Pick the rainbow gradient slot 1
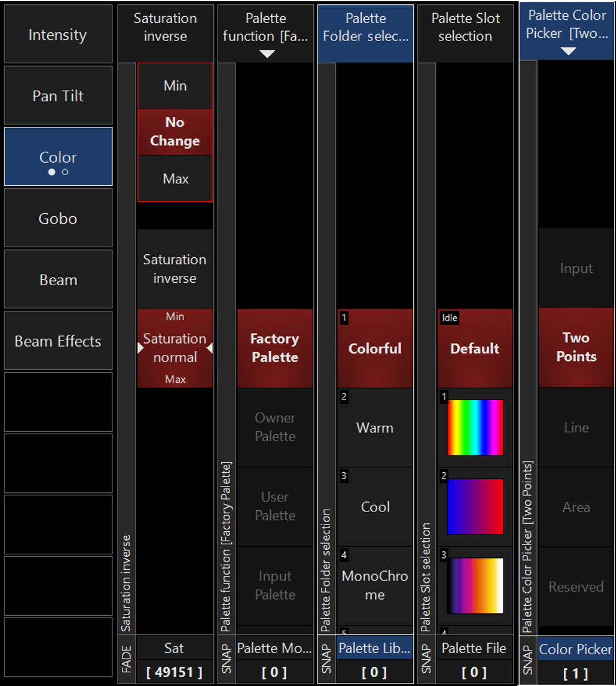 (x=475, y=428)
